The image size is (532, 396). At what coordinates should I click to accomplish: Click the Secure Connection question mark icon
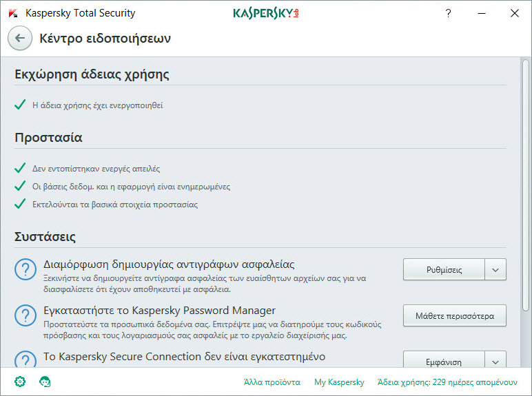point(25,359)
